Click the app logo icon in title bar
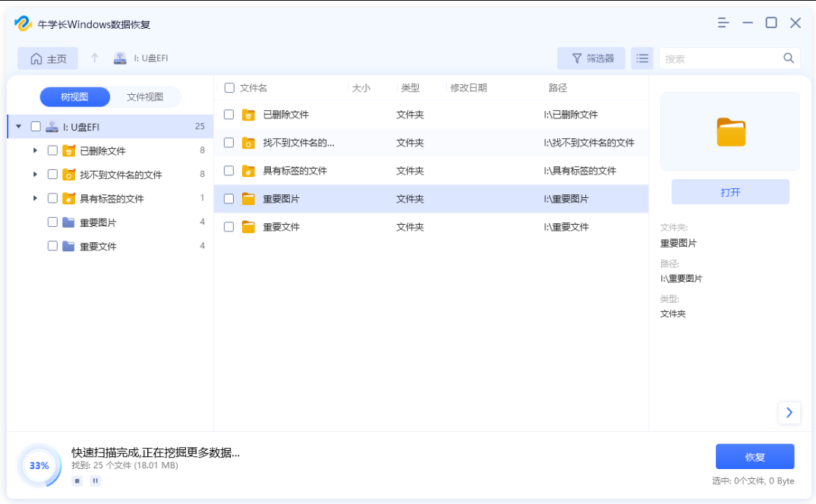Viewport: 816px width, 504px height. click(24, 24)
